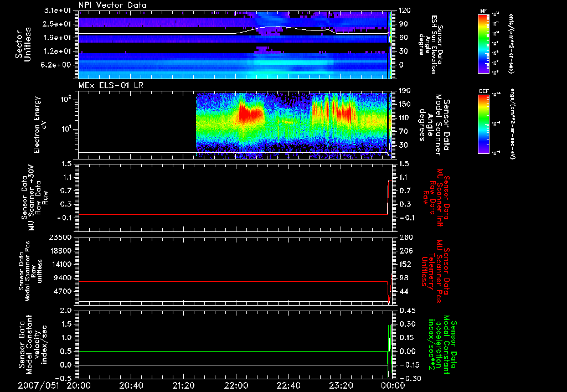Click the NF color scale bar
Image resolution: width=567 pixels, height=392 pixels.
(x=483, y=43)
